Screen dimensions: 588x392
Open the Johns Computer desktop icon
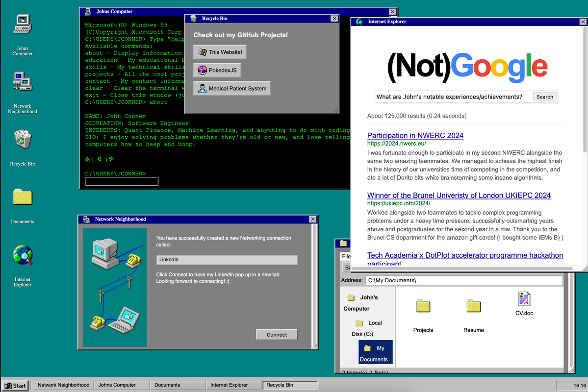23,35
